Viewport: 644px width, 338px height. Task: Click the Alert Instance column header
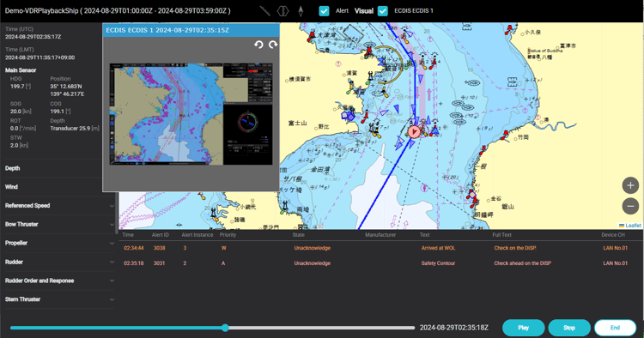click(x=197, y=235)
